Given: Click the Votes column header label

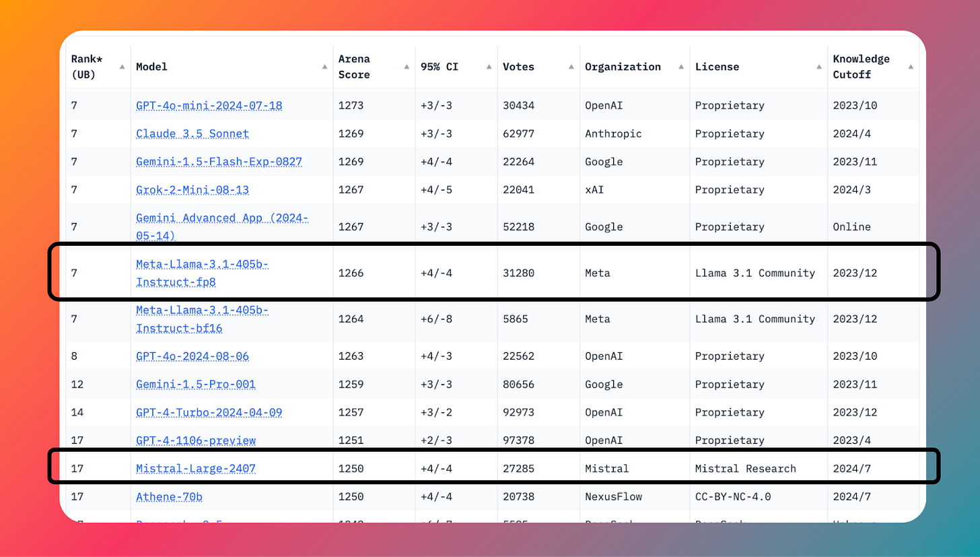Looking at the screenshot, I should (518, 67).
